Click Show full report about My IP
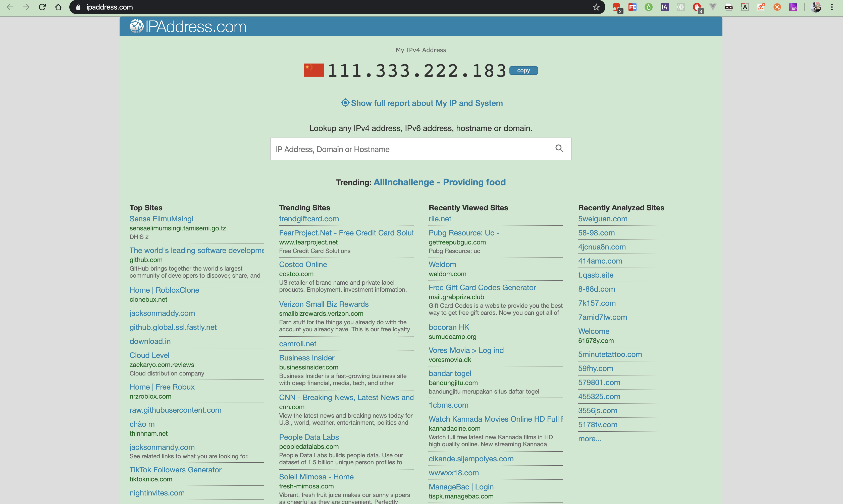 coord(421,103)
